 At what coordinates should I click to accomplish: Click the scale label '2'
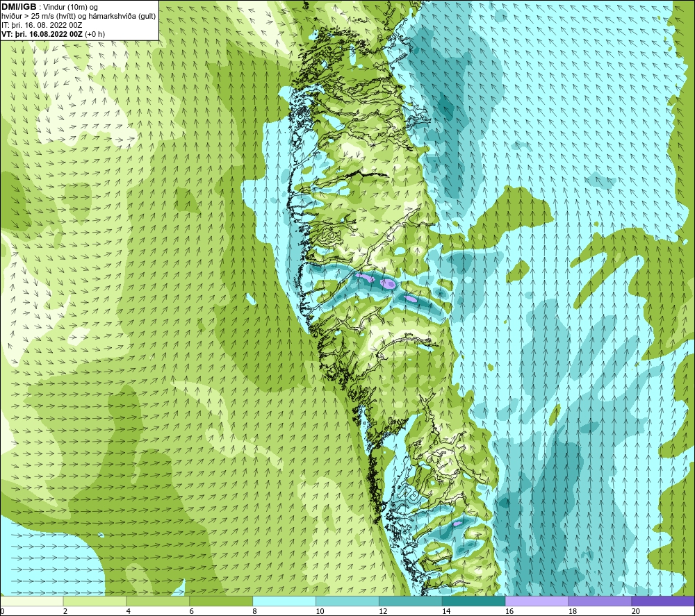pos(65,611)
